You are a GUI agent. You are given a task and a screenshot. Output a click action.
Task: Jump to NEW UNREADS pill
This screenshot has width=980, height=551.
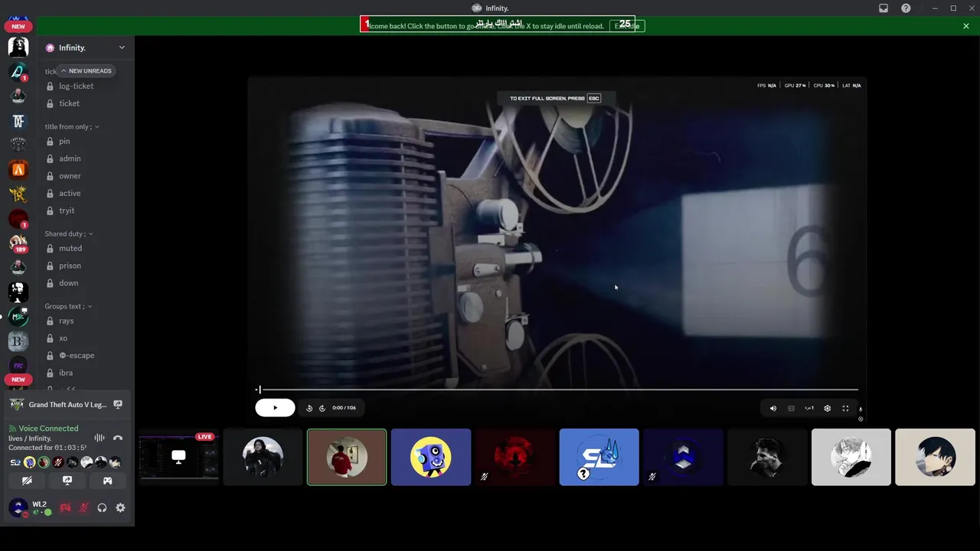[87, 70]
